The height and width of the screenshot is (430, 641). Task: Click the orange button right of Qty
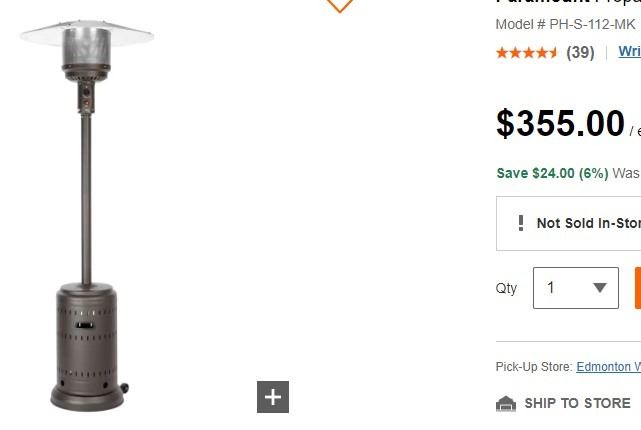point(638,288)
